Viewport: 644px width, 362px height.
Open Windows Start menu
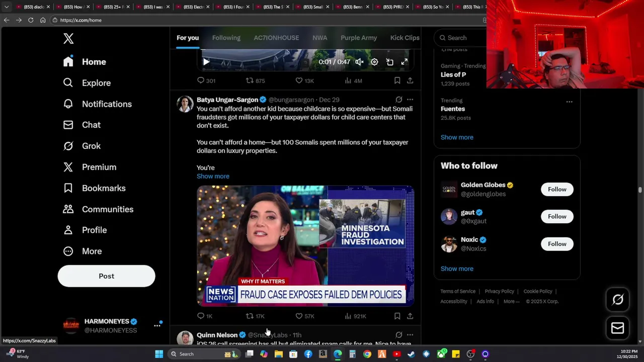[x=159, y=354]
